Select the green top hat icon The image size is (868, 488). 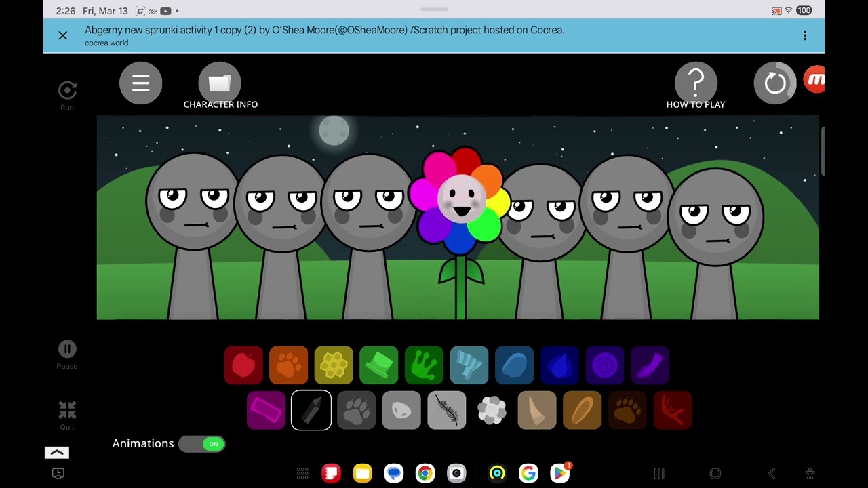tap(378, 365)
